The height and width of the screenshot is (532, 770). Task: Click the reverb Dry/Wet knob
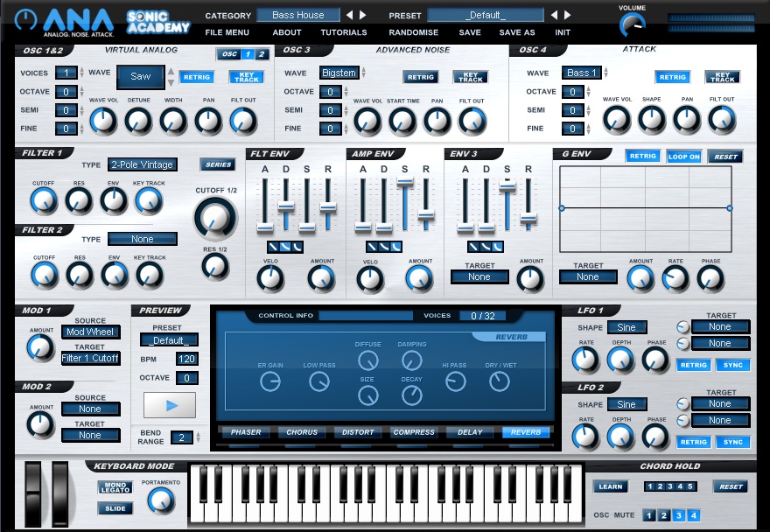click(499, 381)
